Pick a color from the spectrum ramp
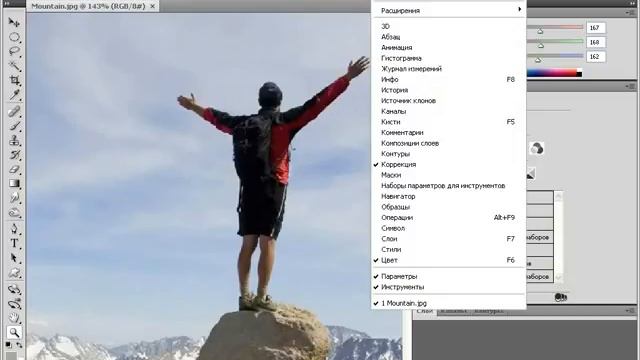This screenshot has width=640, height=360. 554,73
